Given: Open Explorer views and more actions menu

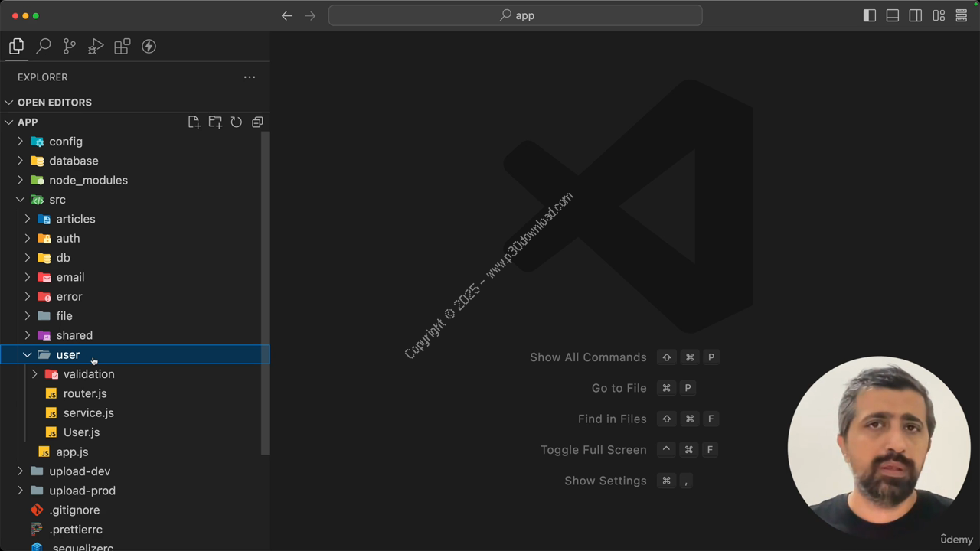Looking at the screenshot, I should point(250,77).
